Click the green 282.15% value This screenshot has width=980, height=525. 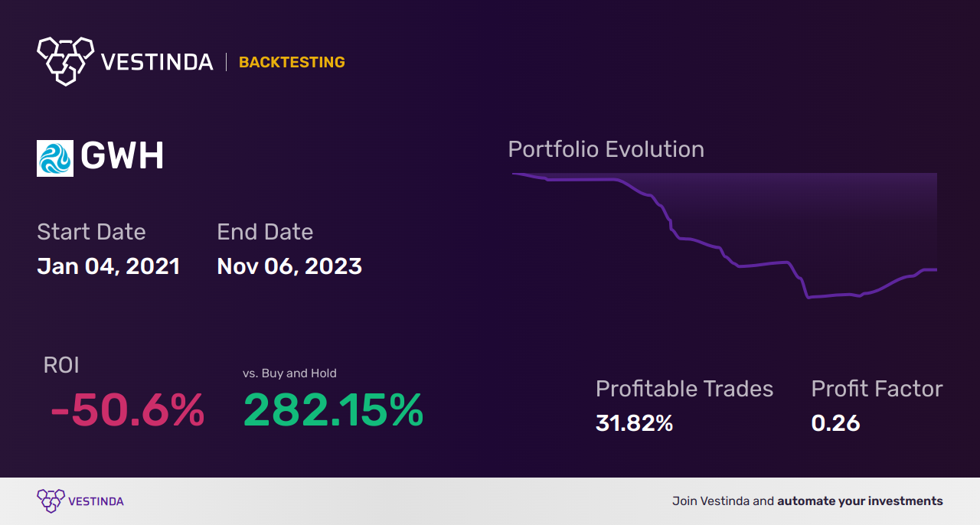(333, 410)
